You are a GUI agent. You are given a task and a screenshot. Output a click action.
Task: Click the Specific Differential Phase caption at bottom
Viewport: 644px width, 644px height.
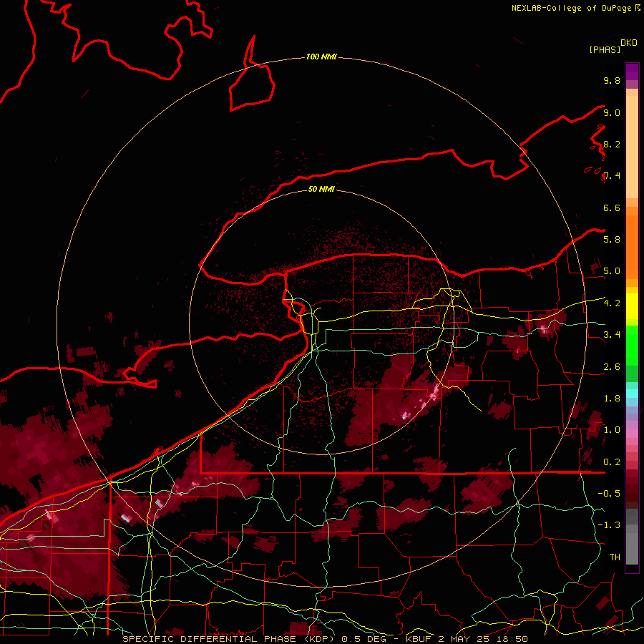point(325,639)
